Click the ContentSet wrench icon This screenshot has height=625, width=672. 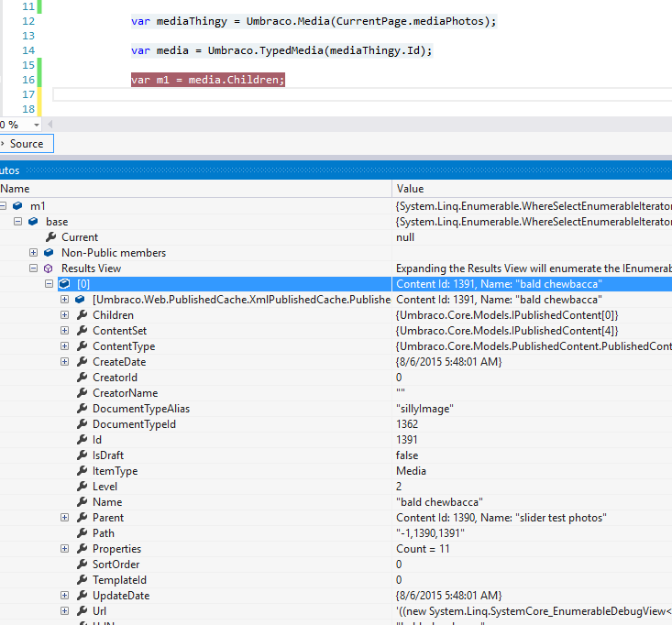[x=83, y=330]
